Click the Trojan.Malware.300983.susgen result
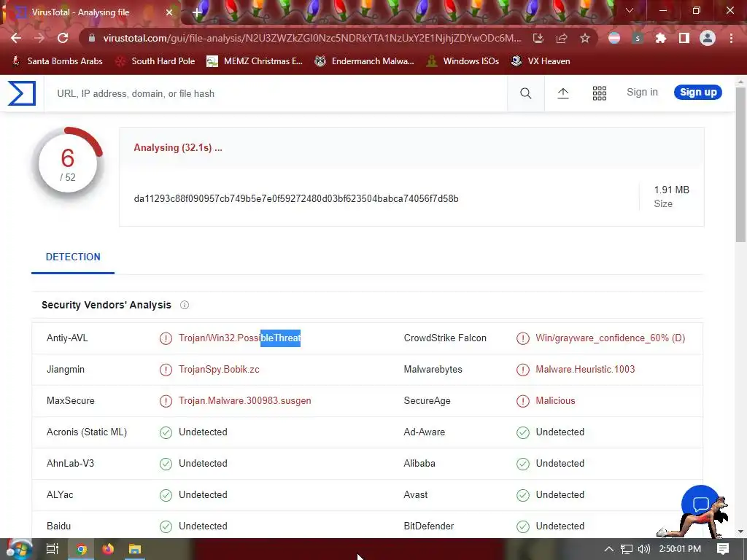The width and height of the screenshot is (747, 560). coord(245,401)
